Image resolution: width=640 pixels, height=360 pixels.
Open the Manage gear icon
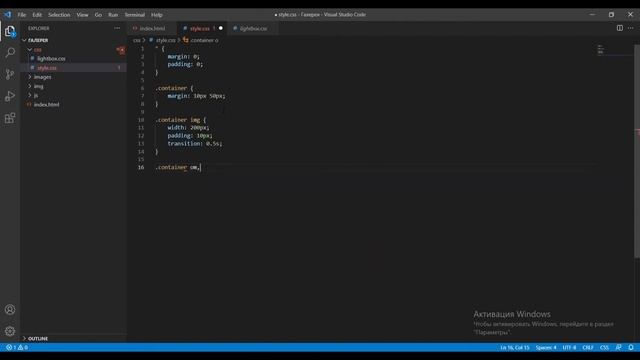tap(10, 331)
